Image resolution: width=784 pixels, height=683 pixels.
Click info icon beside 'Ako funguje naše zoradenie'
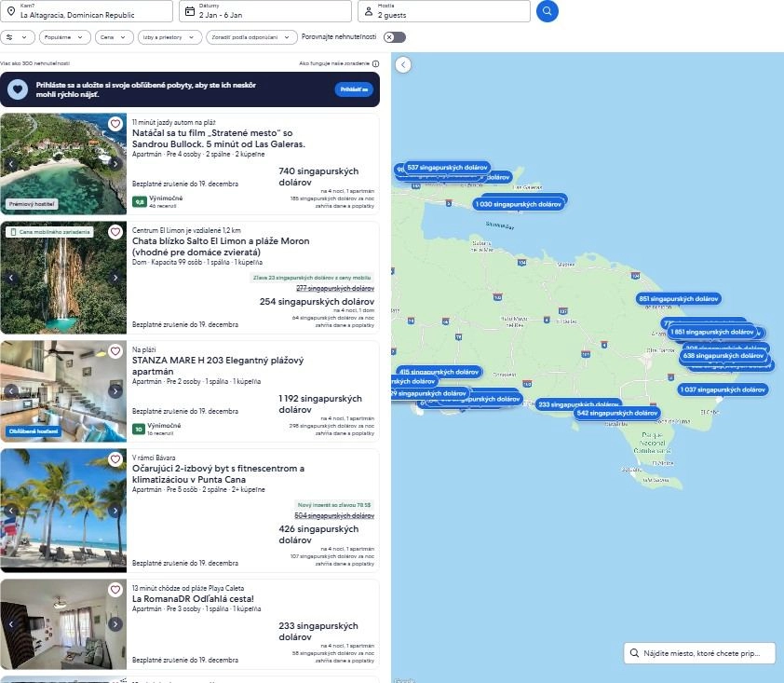375,63
